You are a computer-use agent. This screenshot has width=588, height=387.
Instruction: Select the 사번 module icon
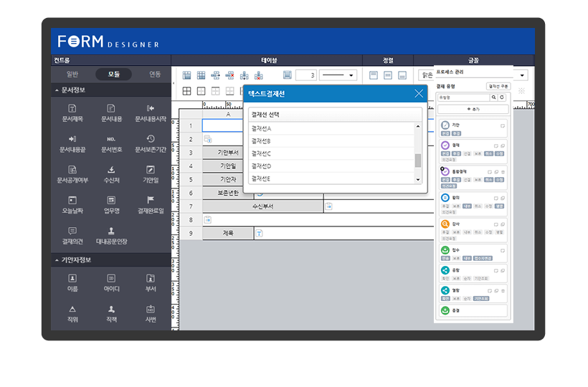(x=151, y=309)
